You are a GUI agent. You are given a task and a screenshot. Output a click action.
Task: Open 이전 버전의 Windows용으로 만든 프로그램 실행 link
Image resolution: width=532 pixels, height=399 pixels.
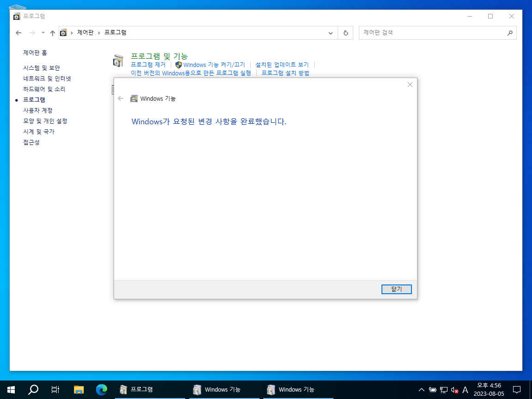coord(191,73)
